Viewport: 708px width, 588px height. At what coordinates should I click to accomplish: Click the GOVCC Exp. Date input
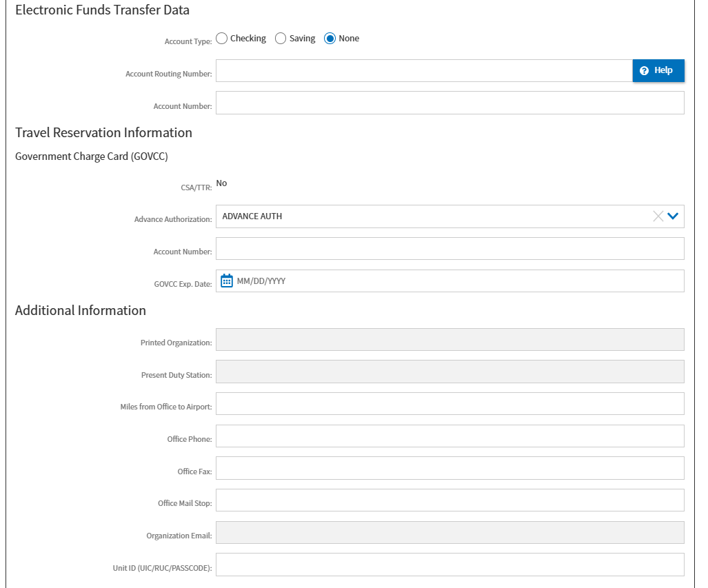455,281
